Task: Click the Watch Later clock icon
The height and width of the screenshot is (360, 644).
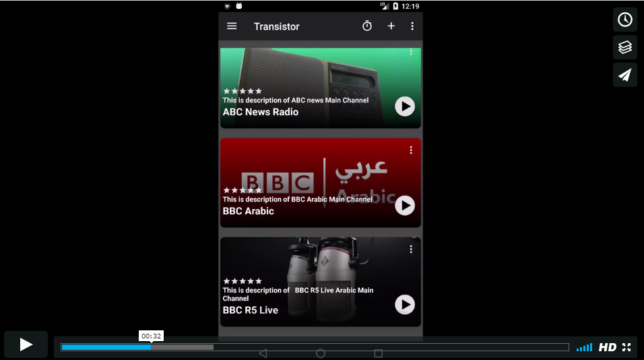Action: tap(625, 20)
